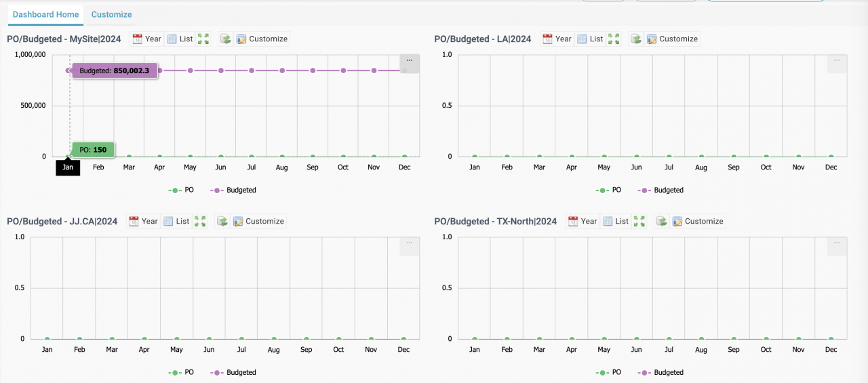The width and height of the screenshot is (868, 383).
Task: Click fullscreen icon on JJ.CA chart
Action: tap(200, 222)
